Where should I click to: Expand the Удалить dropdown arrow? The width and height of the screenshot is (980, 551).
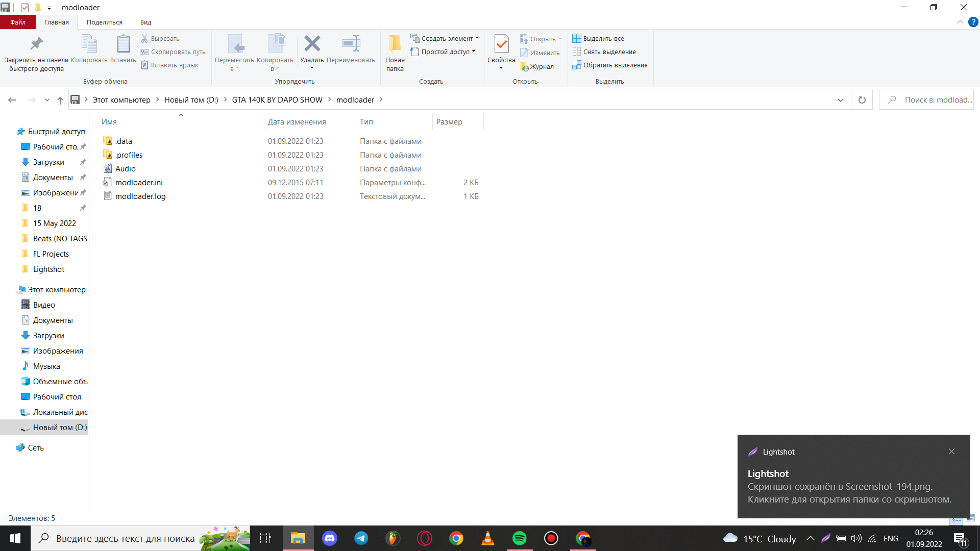click(x=312, y=68)
